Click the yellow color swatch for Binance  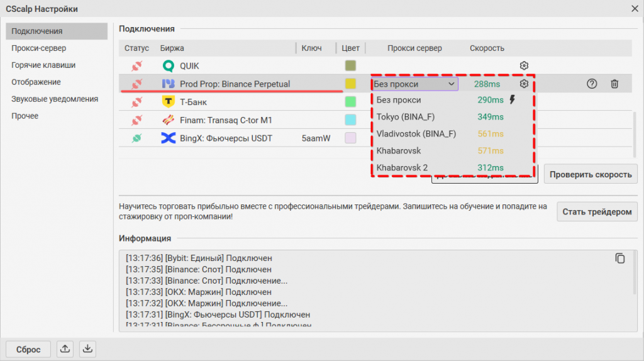[350, 84]
